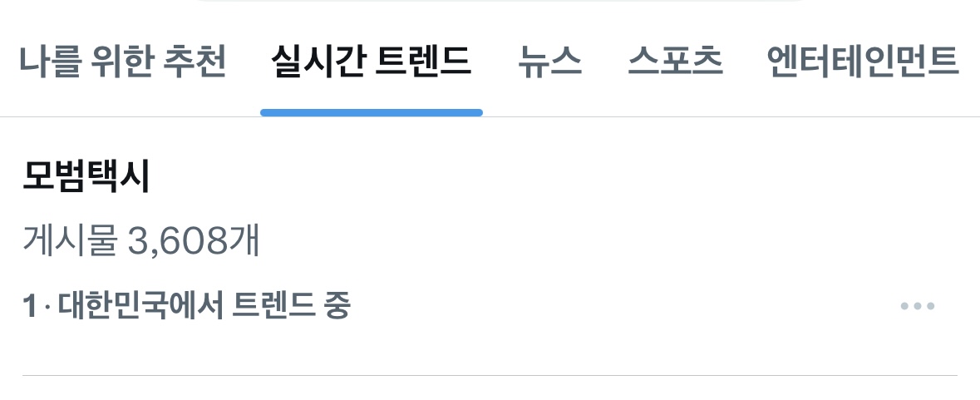Screen dimensions: 980x400
Task: Tap the search bar edge above tabs
Action: (500, 2)
